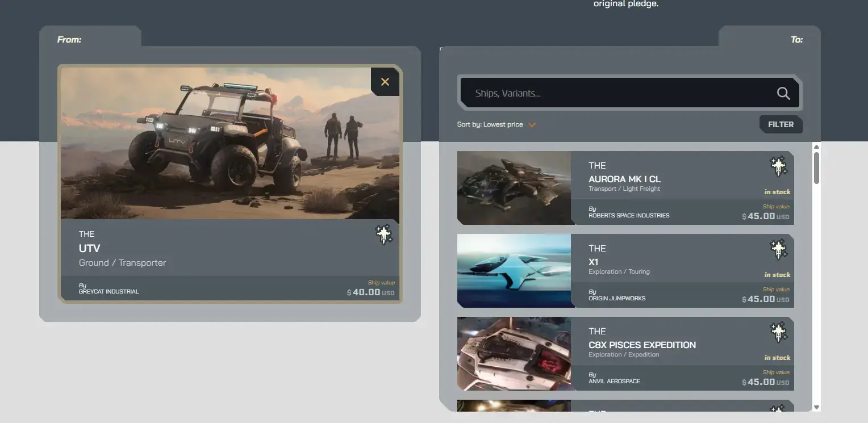
Task: Click the Aurora MK I CL thumbnail
Action: pyautogui.click(x=514, y=188)
